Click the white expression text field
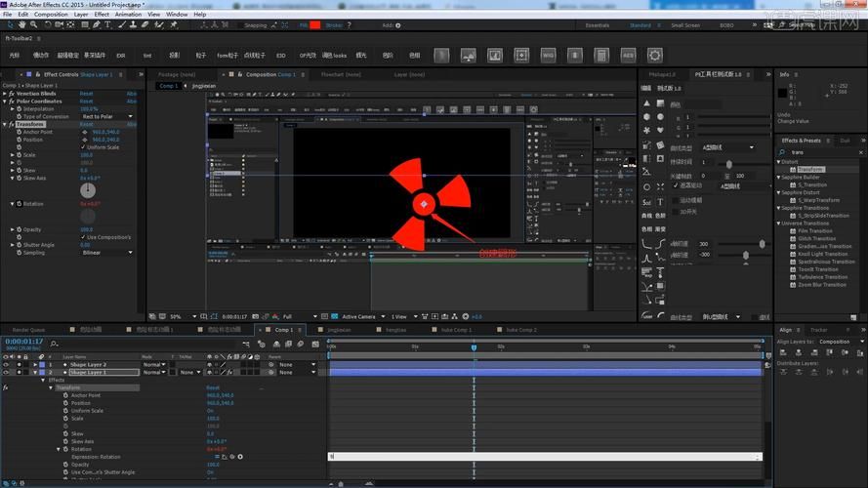The height and width of the screenshot is (488, 868). click(545, 457)
